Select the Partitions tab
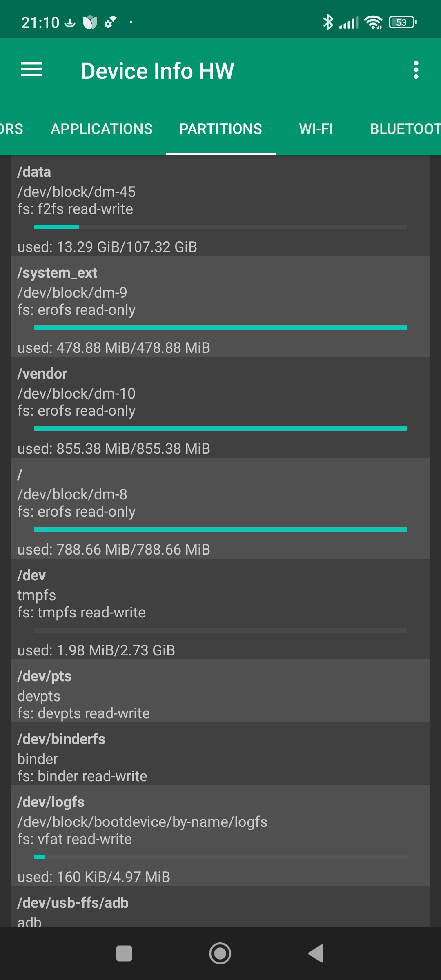 tap(220, 129)
